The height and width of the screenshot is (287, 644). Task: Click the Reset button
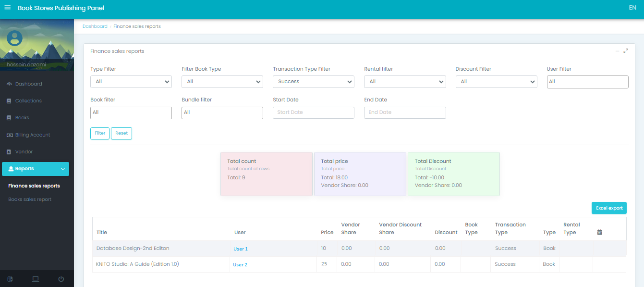pos(121,133)
